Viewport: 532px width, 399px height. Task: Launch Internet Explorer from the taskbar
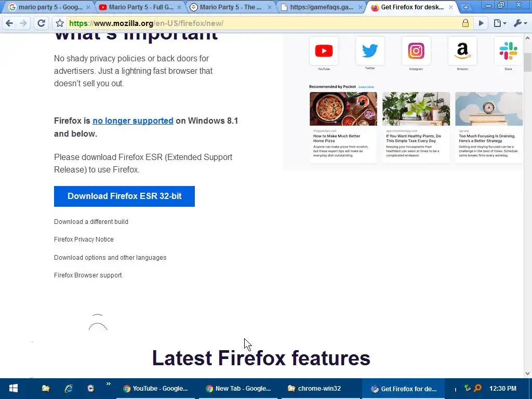tap(69, 389)
